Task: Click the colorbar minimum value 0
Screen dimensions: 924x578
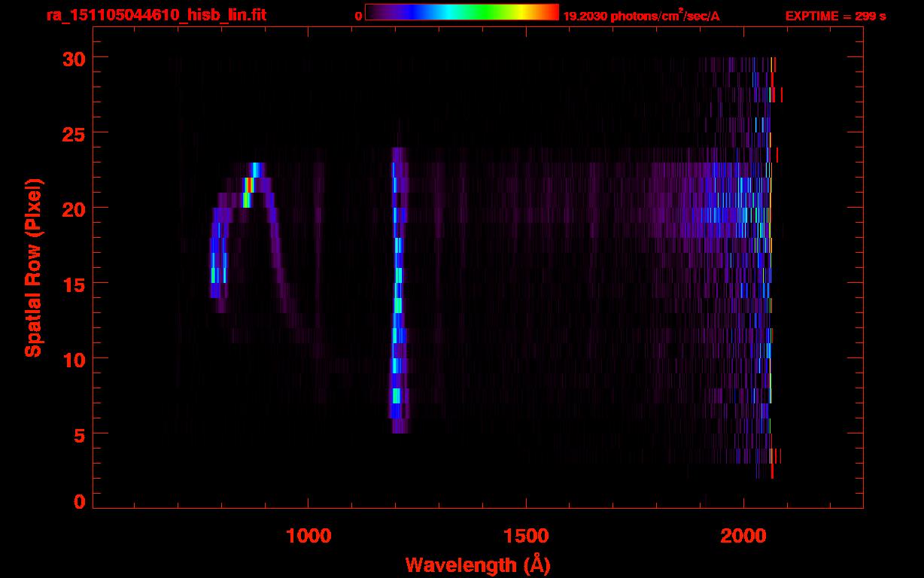Action: tap(358, 17)
